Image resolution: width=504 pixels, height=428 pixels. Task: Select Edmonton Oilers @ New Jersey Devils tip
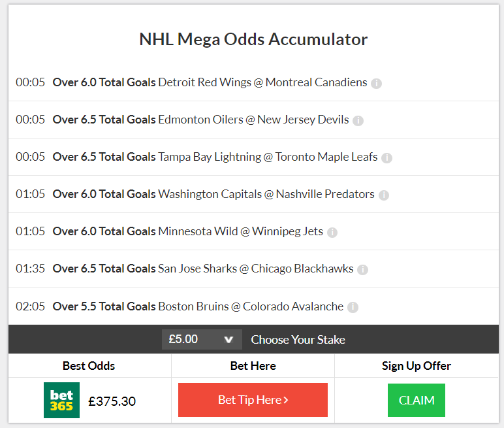(200, 120)
